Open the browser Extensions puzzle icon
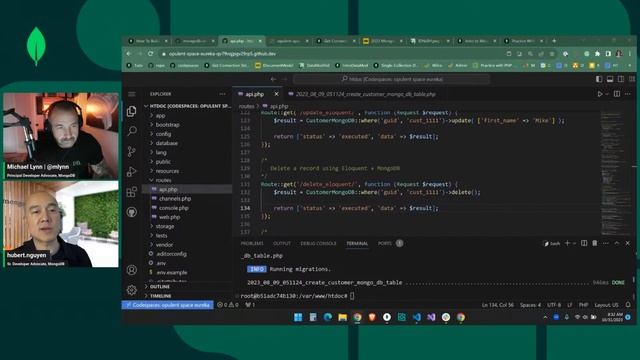 point(598,53)
